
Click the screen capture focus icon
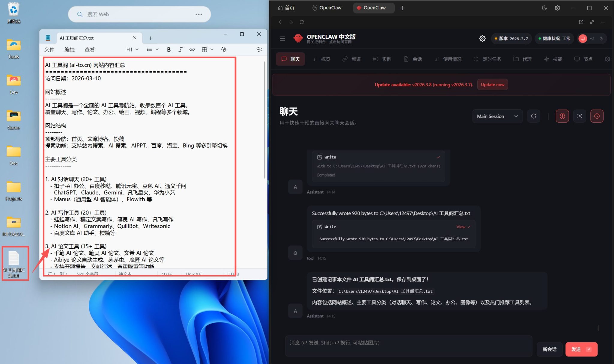[x=580, y=116]
